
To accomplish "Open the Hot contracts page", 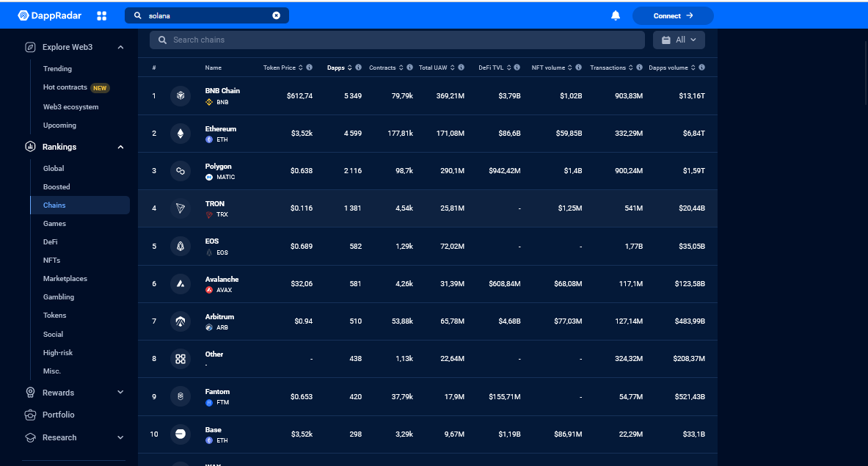I will tap(65, 87).
